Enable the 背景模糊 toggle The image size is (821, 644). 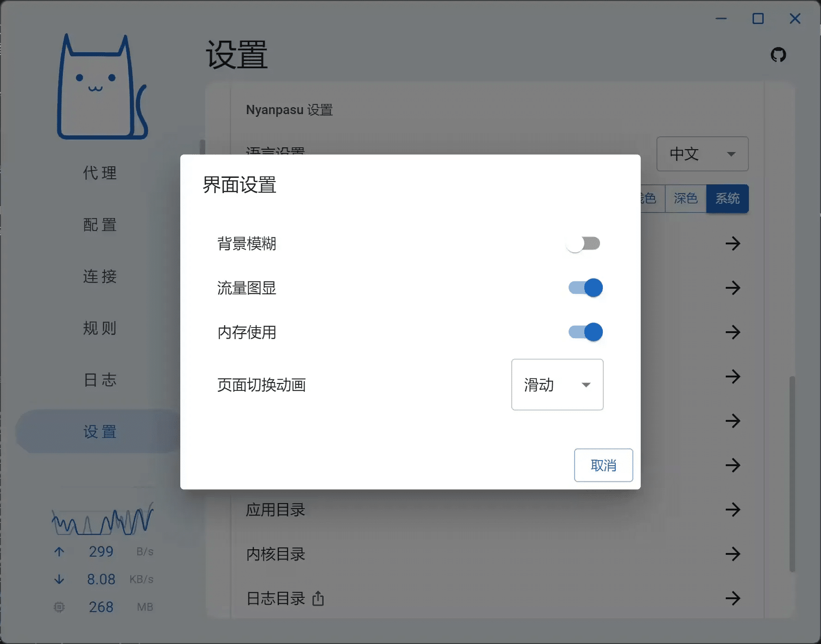(x=583, y=243)
